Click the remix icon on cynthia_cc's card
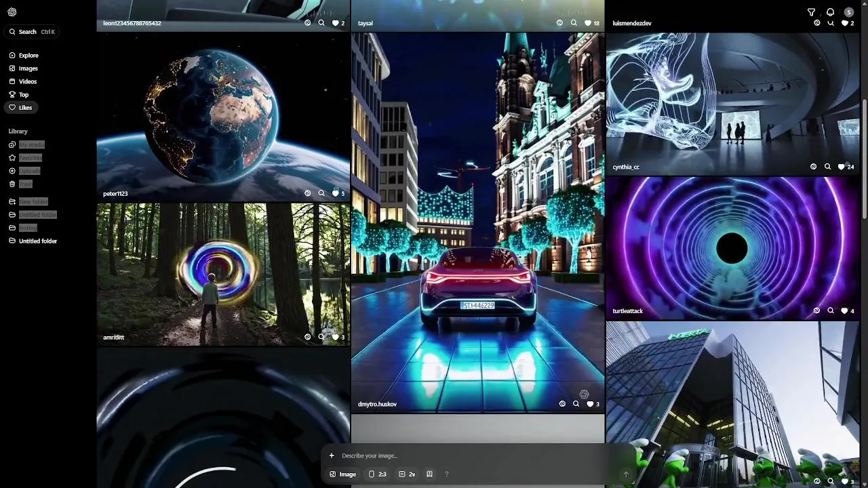This screenshot has width=868, height=488. click(x=814, y=167)
